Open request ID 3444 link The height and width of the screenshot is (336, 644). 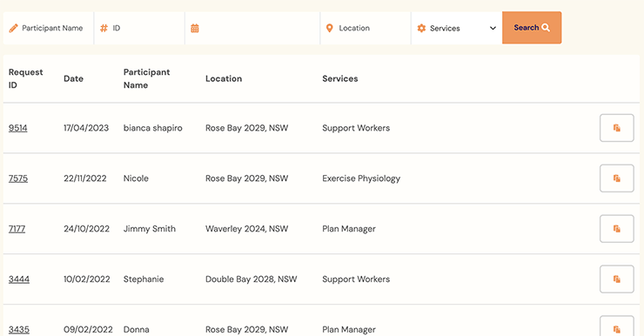tap(19, 279)
